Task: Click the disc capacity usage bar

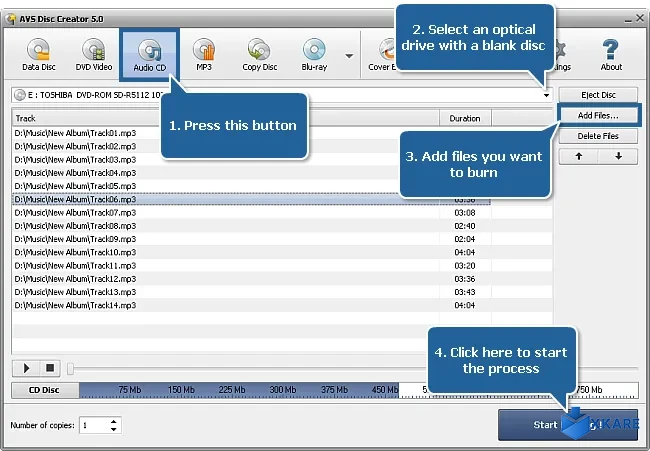Action: coord(359,390)
